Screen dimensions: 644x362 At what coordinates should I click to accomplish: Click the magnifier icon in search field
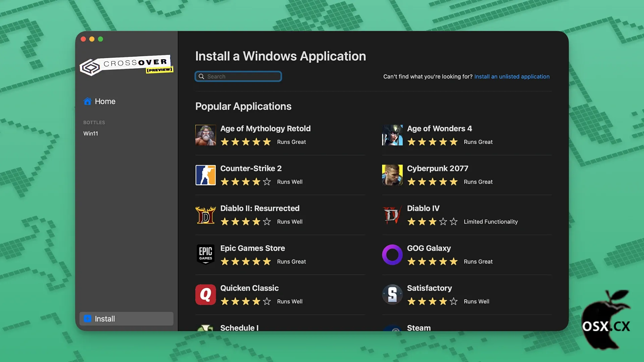pyautogui.click(x=201, y=76)
